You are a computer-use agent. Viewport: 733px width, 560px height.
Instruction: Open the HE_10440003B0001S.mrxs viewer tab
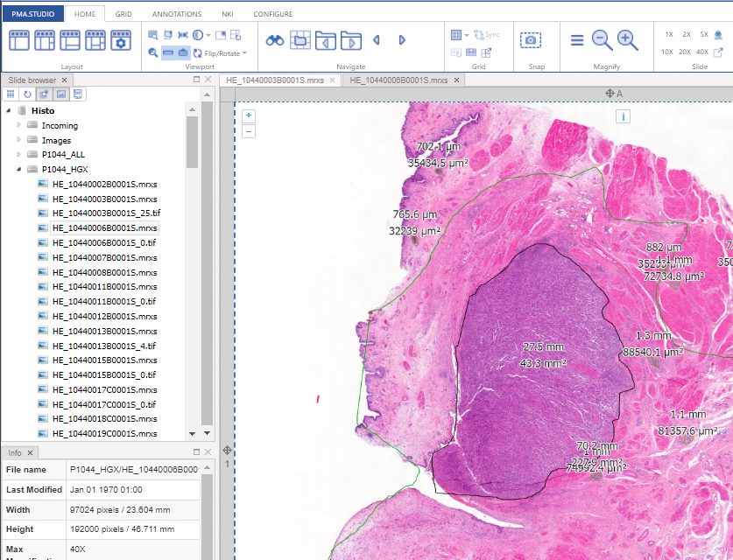pos(275,80)
